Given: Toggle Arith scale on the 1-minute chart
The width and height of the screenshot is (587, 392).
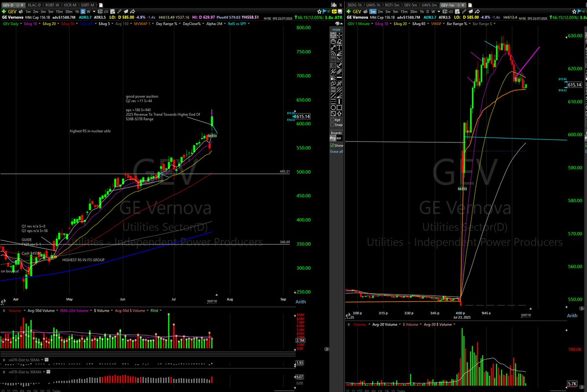Looking at the screenshot, I should 572,315.
